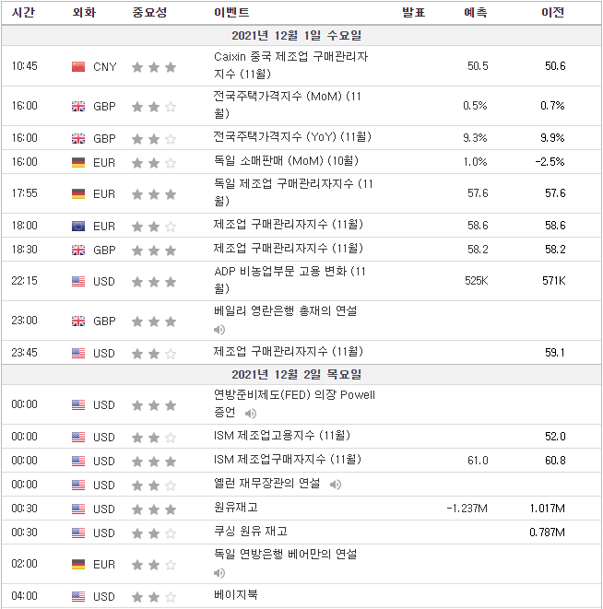Click speaker icon next to 베일리 영란은행 총재의 연설

[219, 329]
